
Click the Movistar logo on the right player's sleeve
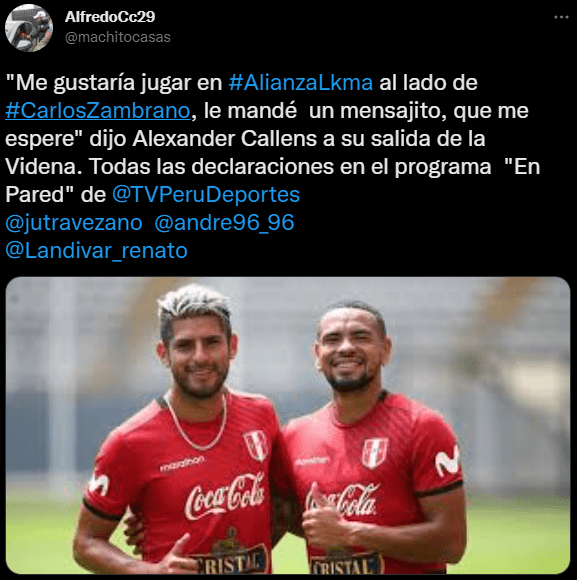click(447, 461)
